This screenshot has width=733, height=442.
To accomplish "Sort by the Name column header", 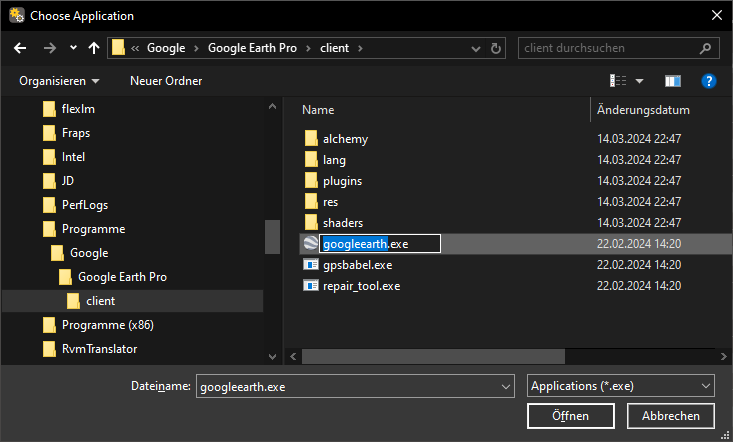I will click(x=318, y=110).
